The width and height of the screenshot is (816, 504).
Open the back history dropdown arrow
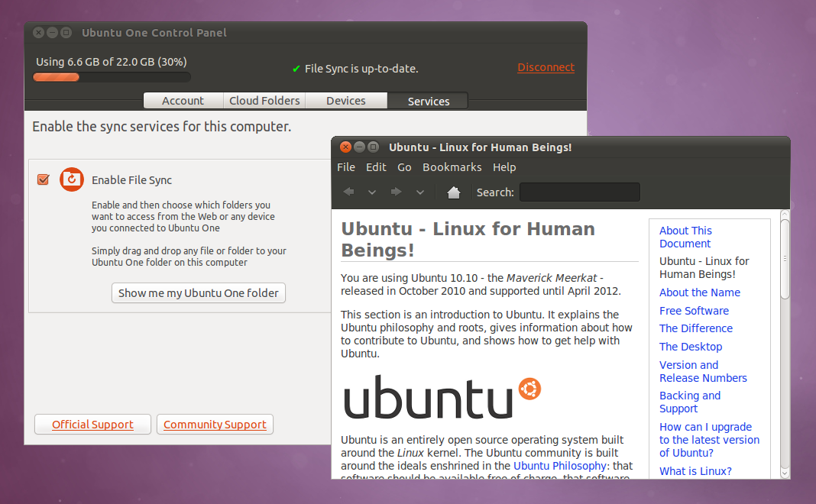pos(372,192)
